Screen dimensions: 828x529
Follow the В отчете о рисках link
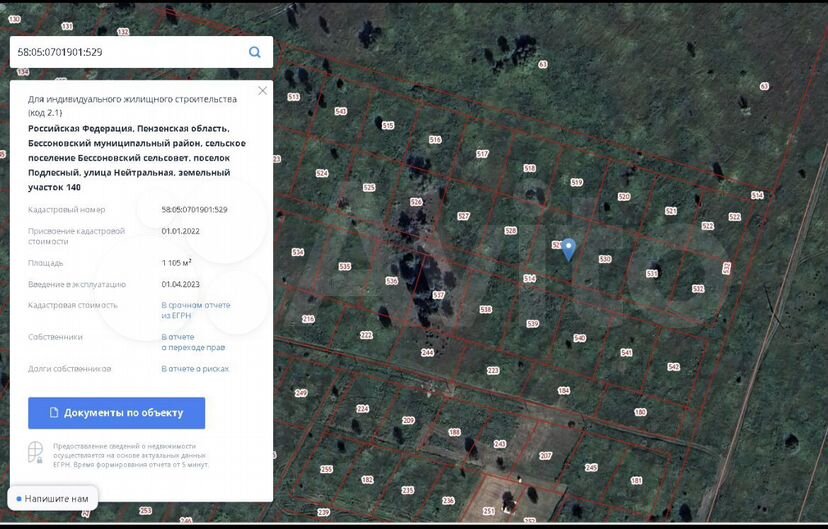pos(195,369)
